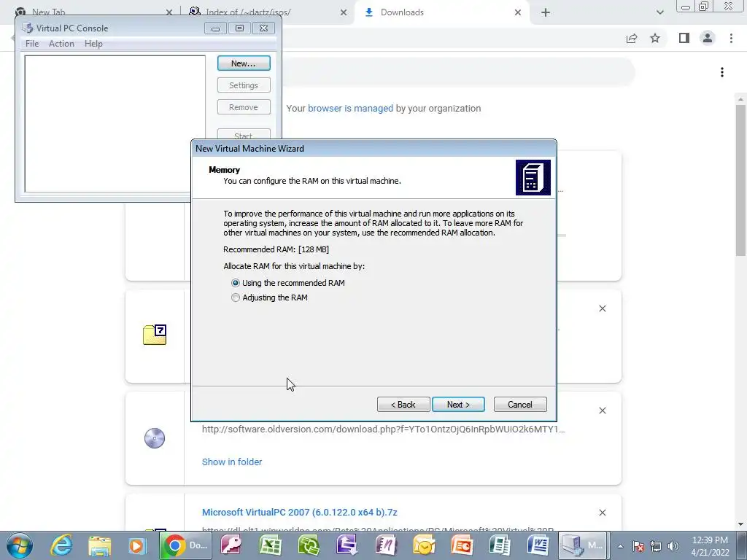The width and height of the screenshot is (747, 560).
Task: Launch Microsoft Publisher from taskbar
Action: pyautogui.click(x=500, y=545)
